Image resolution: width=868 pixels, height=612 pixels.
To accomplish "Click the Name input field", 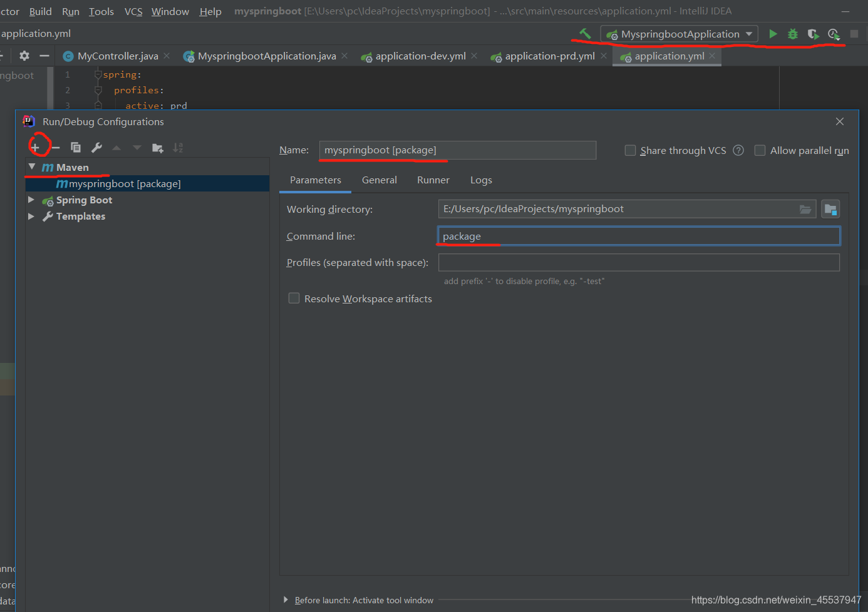I will [458, 150].
